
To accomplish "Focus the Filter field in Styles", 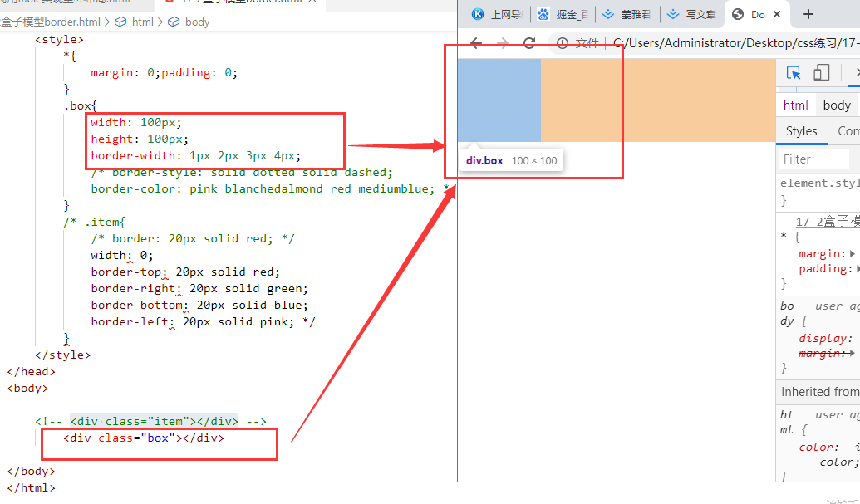I will click(814, 159).
